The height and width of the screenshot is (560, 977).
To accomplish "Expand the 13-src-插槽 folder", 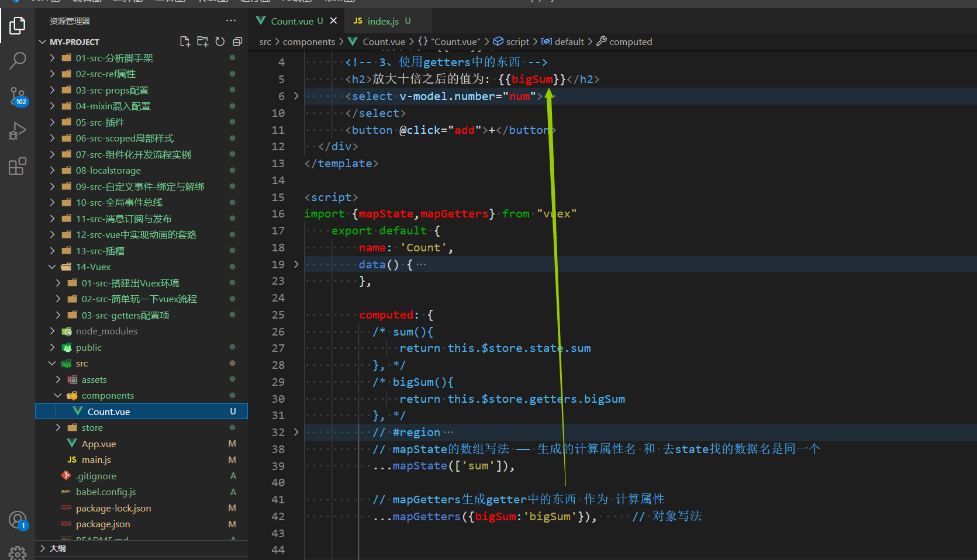I will click(141, 251).
